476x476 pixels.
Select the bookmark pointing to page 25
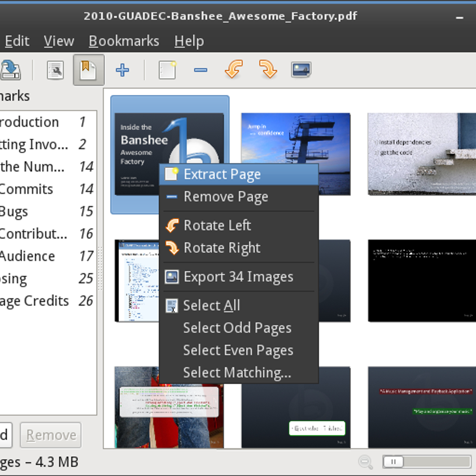click(x=48, y=278)
